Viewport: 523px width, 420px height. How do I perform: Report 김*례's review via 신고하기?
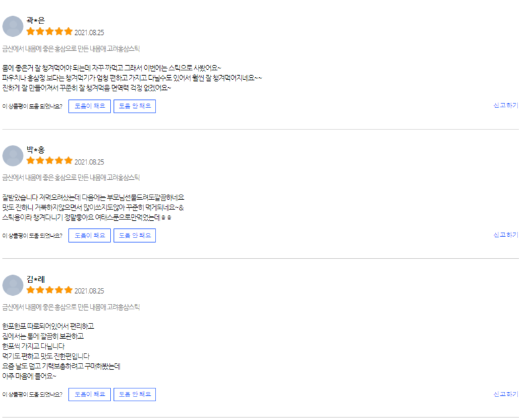coord(506,395)
